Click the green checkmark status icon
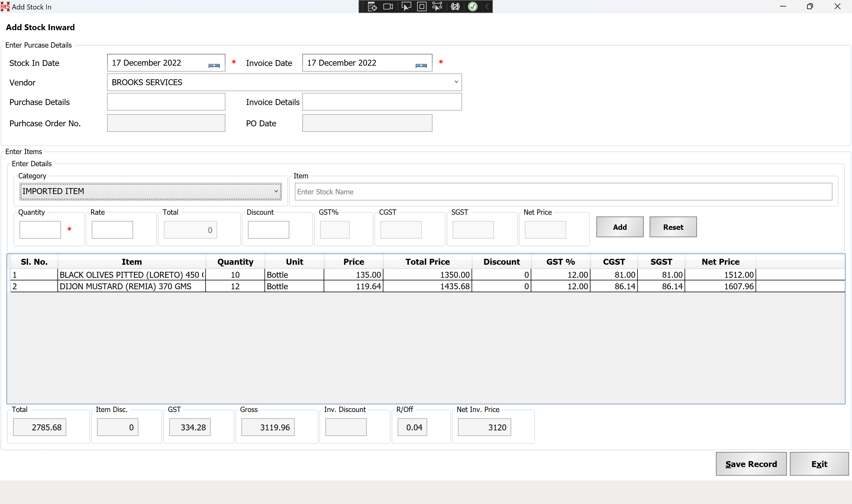852x504 pixels. (473, 7)
